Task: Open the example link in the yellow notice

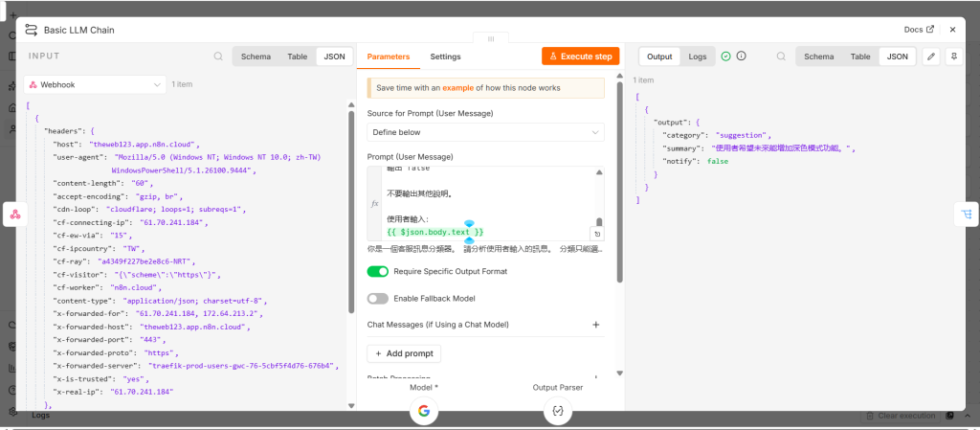Action: pyautogui.click(x=457, y=88)
